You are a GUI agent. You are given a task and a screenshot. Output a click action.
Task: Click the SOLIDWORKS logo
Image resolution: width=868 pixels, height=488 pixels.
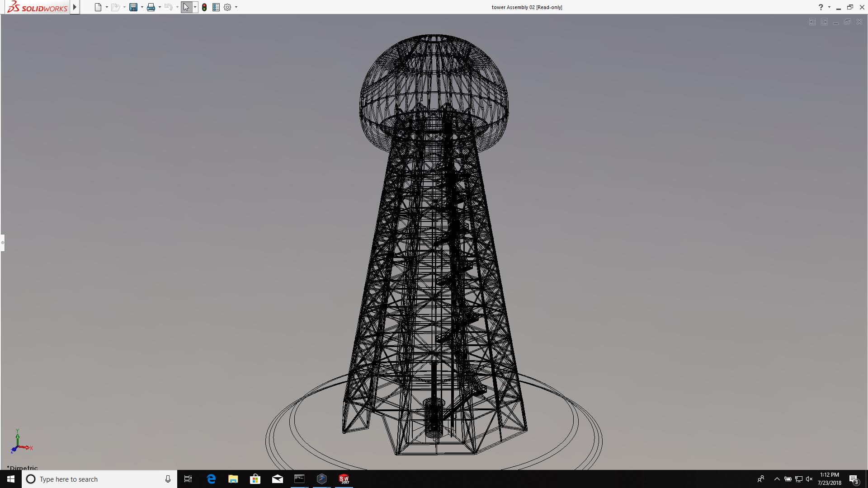coord(38,7)
